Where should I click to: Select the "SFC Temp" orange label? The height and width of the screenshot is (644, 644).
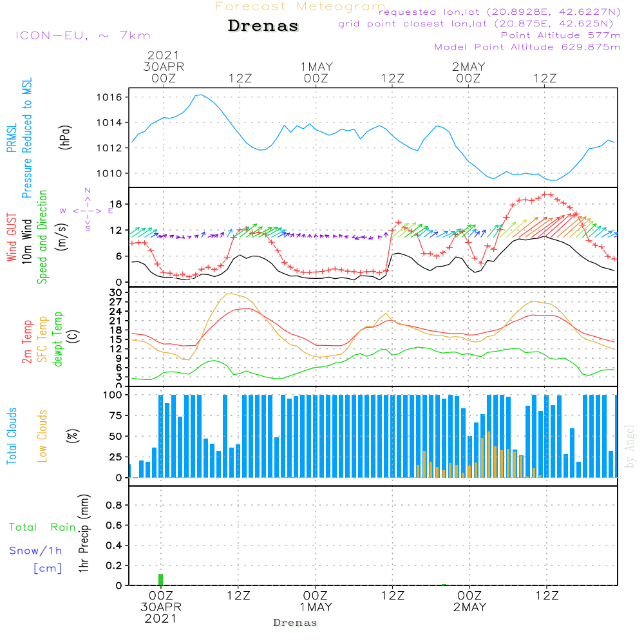point(43,339)
